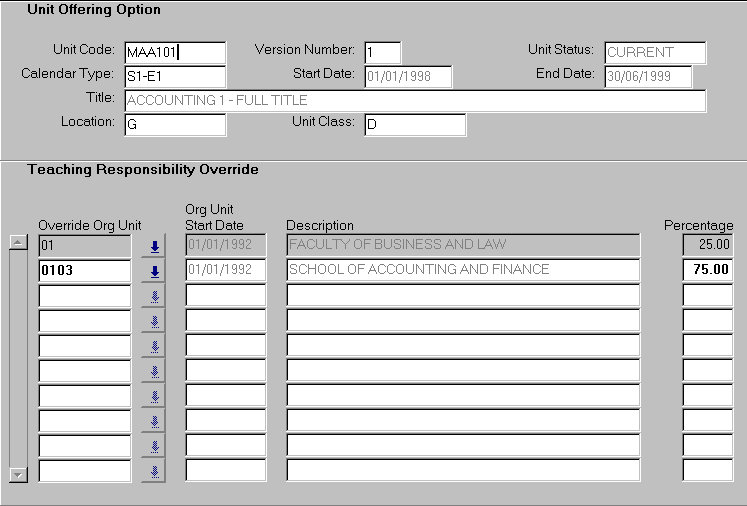Focus the Location field with value G

tap(175, 124)
